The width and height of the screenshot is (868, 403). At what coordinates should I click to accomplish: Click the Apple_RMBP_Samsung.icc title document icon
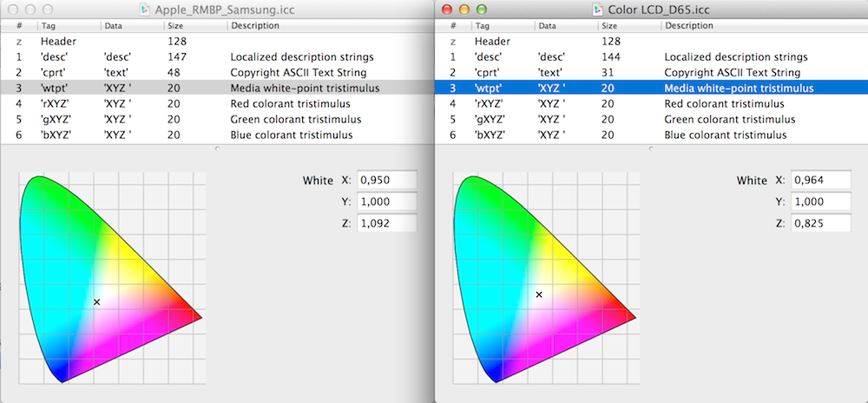[145, 10]
